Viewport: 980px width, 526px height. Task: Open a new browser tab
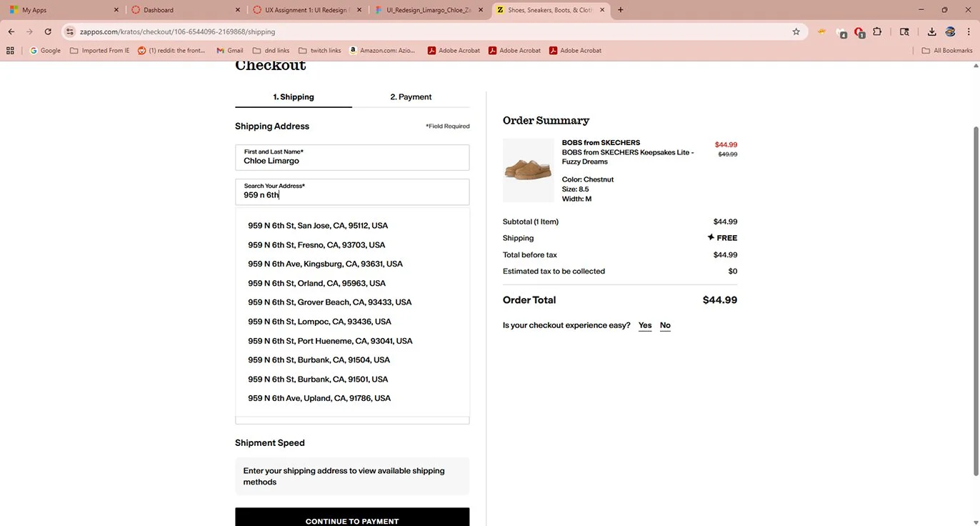click(620, 10)
